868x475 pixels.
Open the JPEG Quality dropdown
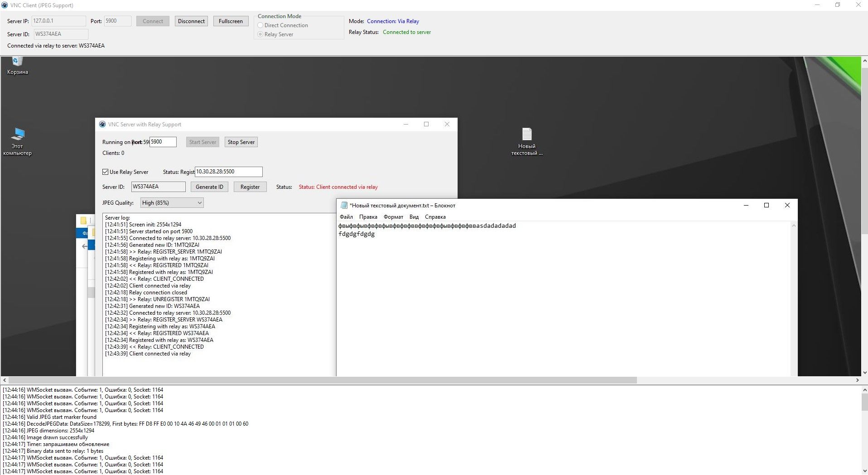pyautogui.click(x=172, y=203)
